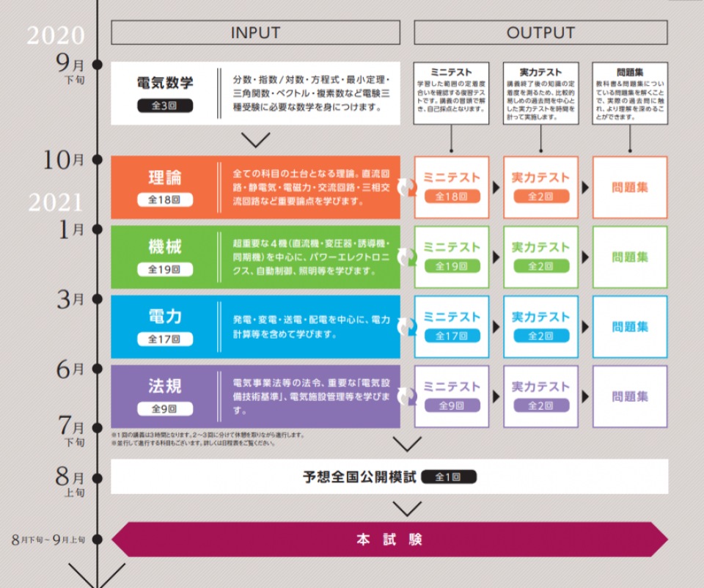Click the circular arrows icon in the 理論 row
Image resolution: width=704 pixels, height=588 pixels.
point(406,188)
